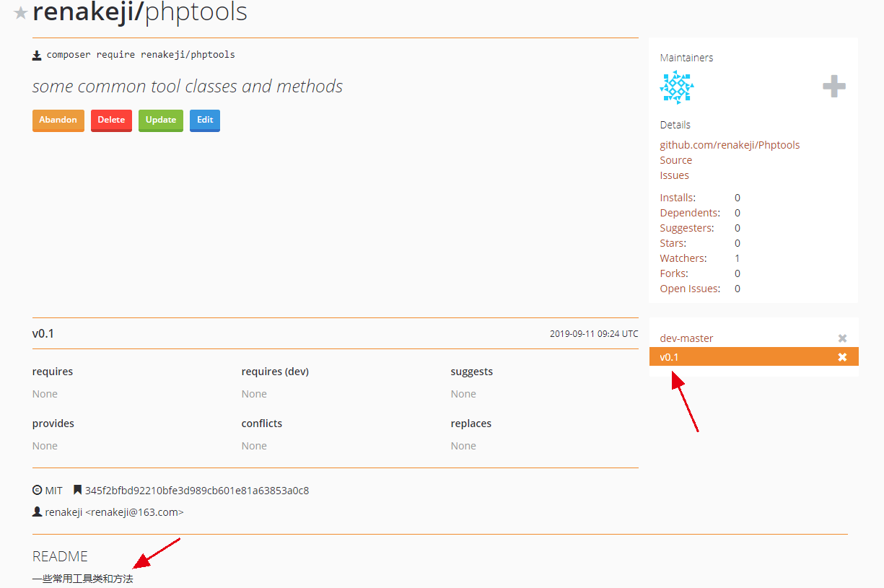Click the download icon beside composer require
This screenshot has width=884, height=588.
(37, 55)
